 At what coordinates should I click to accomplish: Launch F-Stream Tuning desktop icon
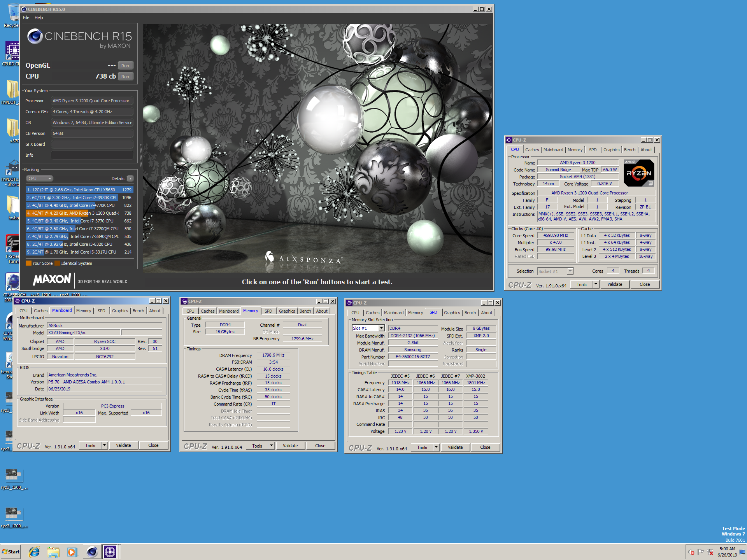point(12,249)
